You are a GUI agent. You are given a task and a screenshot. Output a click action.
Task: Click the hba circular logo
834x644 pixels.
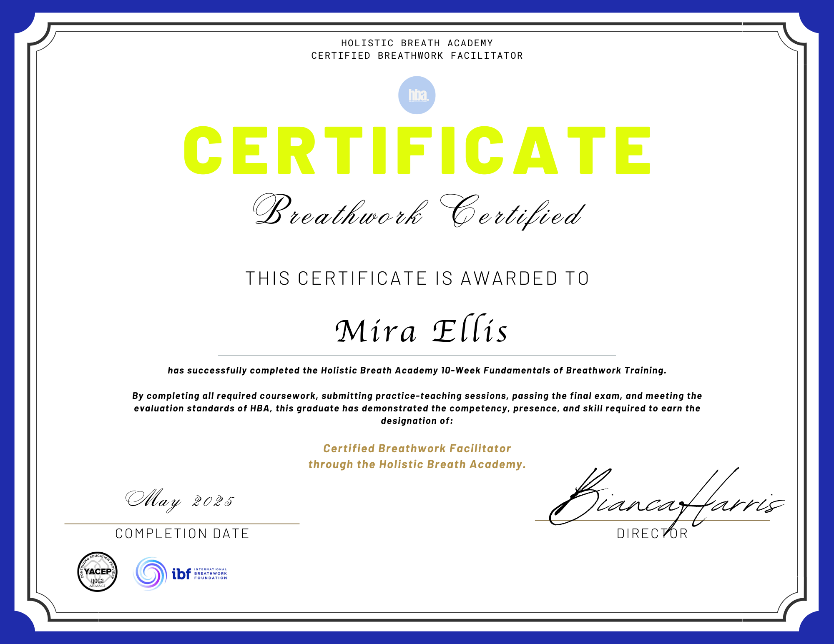pyautogui.click(x=417, y=95)
